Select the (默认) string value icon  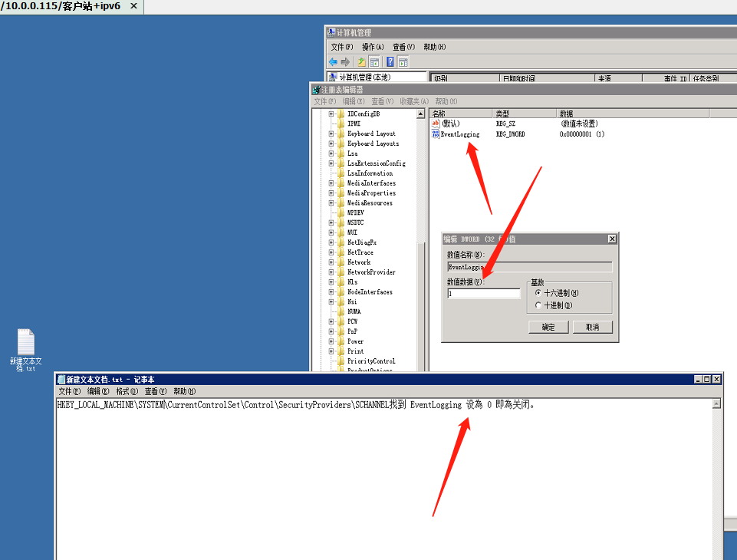(436, 124)
